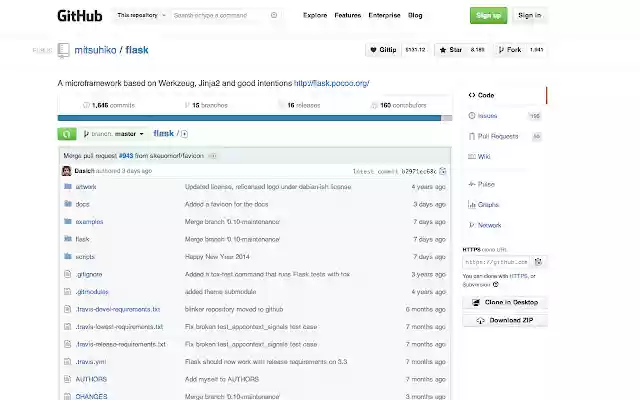
Task: Click the Graphs icon in sidebar
Action: point(472,204)
